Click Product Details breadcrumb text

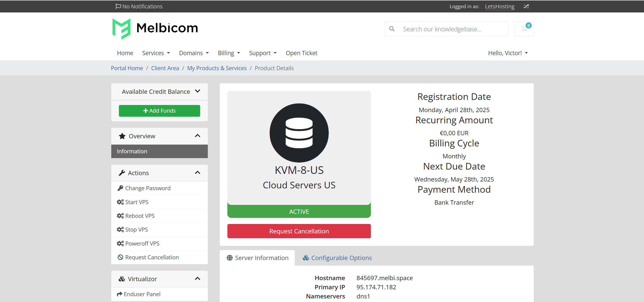tap(274, 68)
